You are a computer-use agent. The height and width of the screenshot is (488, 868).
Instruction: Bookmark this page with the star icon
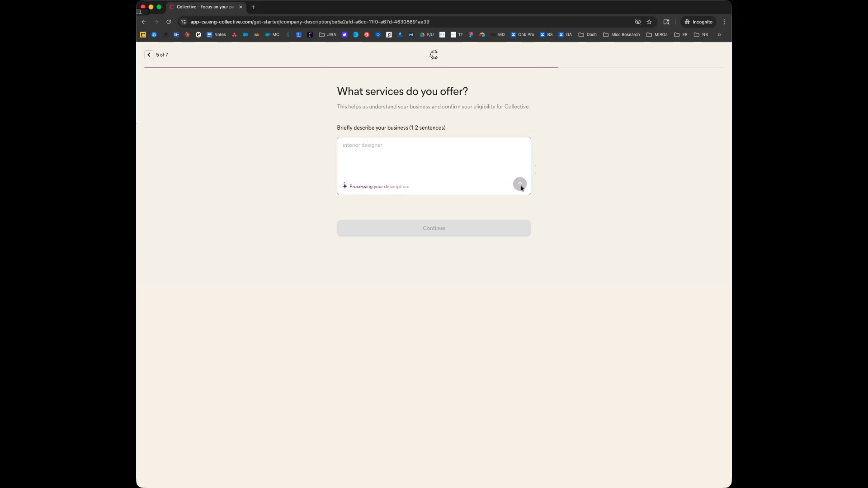tap(649, 22)
